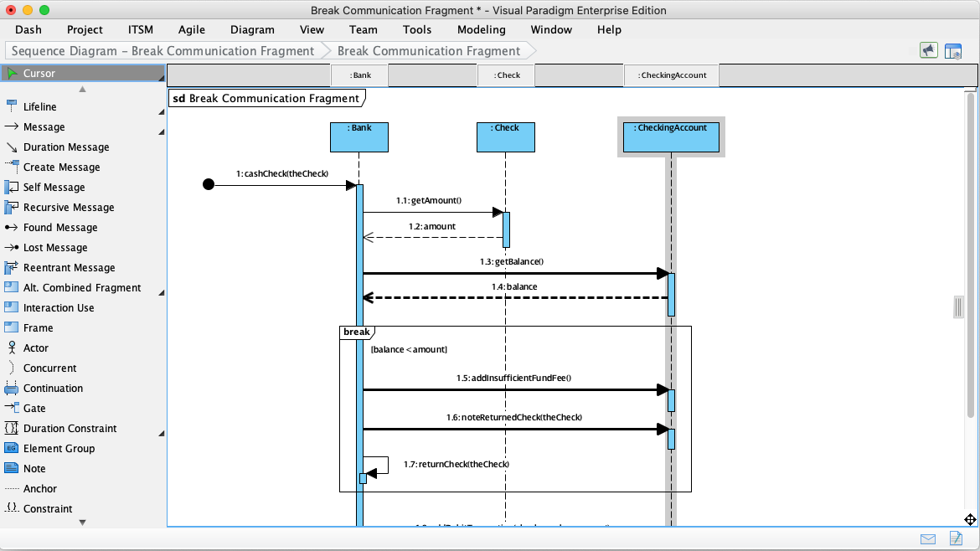Pick the Duration Constraint tool

click(64, 428)
